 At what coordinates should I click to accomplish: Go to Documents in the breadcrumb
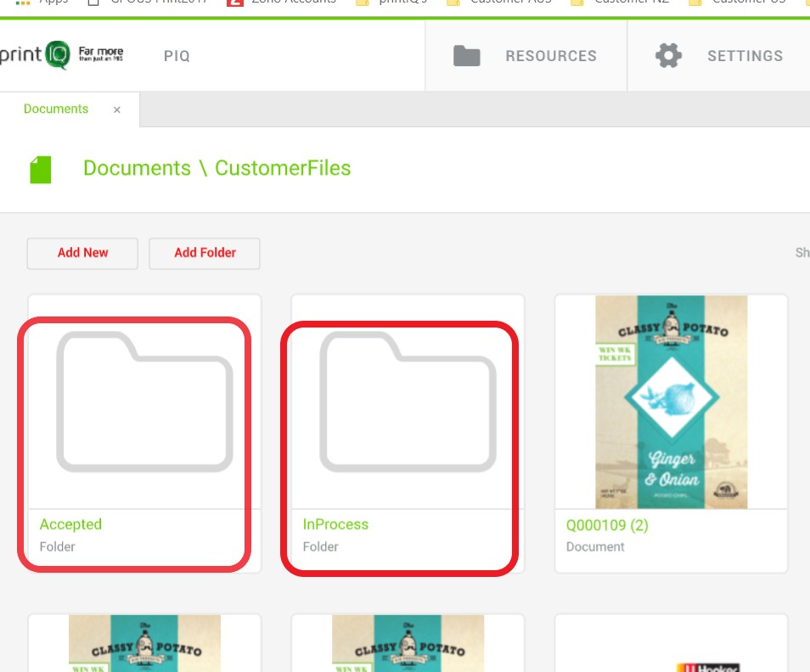[x=137, y=168]
